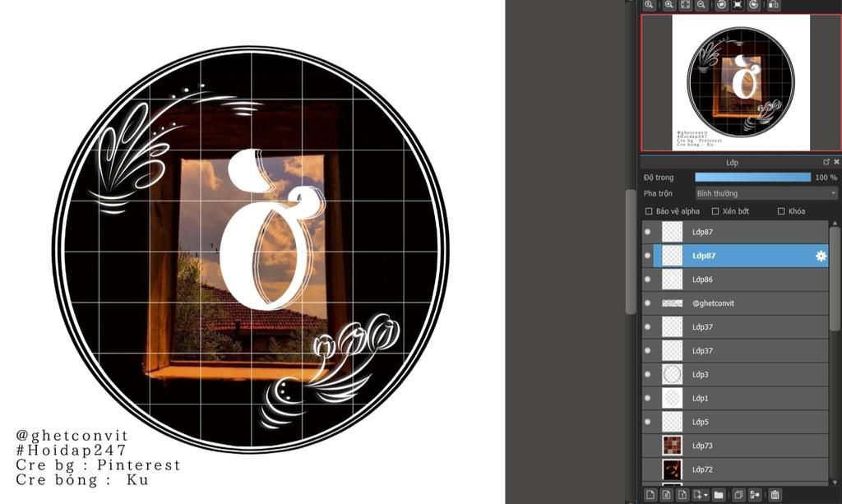Hide the Lớp3 layer

pyautogui.click(x=648, y=374)
